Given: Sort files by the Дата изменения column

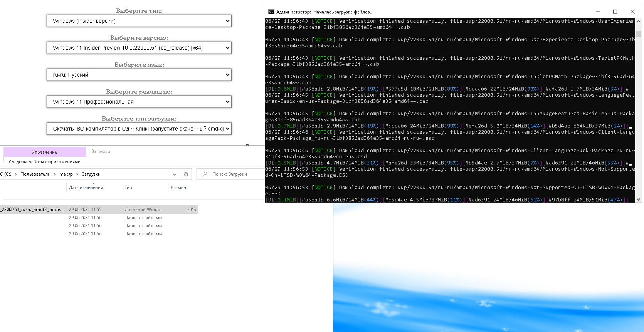Looking at the screenshot, I should (x=86, y=188).
